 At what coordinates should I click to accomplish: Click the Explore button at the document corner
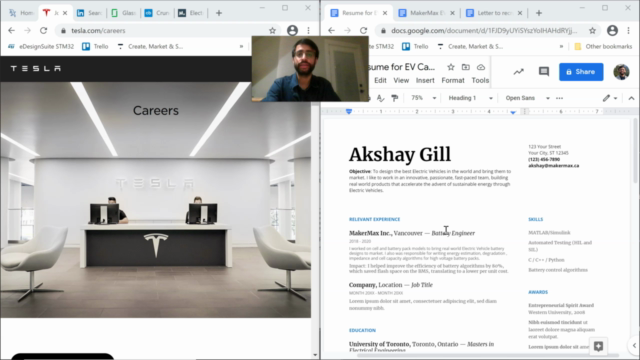pos(598,347)
